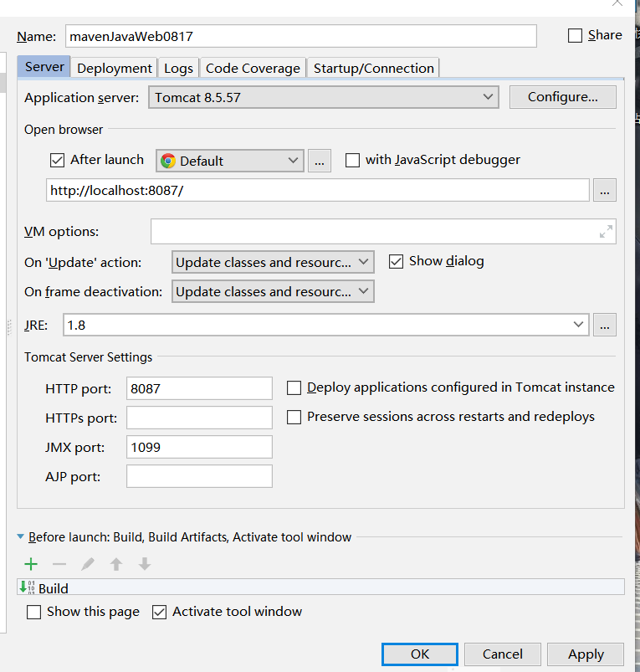Expand the VM options field with expand icon
The width and height of the screenshot is (640, 672).
606,232
